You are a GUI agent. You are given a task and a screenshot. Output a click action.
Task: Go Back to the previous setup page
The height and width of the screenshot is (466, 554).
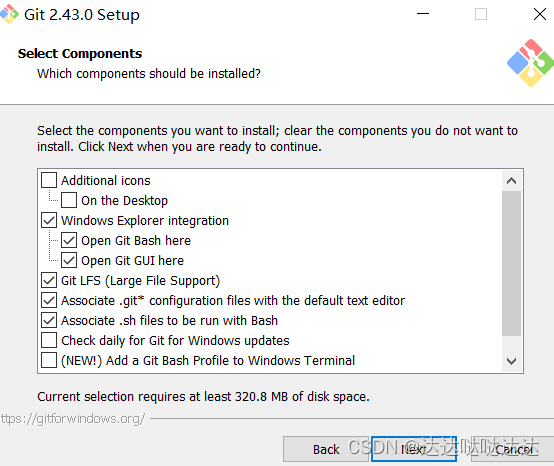click(x=326, y=449)
